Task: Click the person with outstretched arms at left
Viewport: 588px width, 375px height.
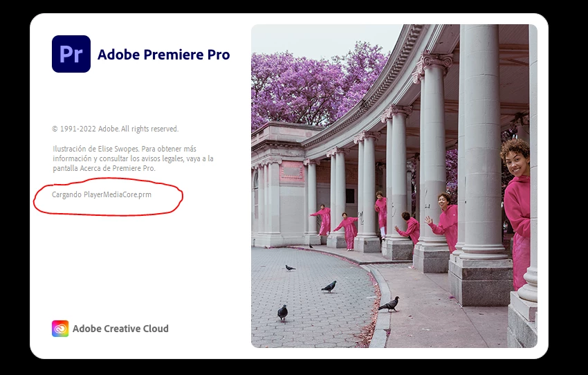Action: (322, 220)
